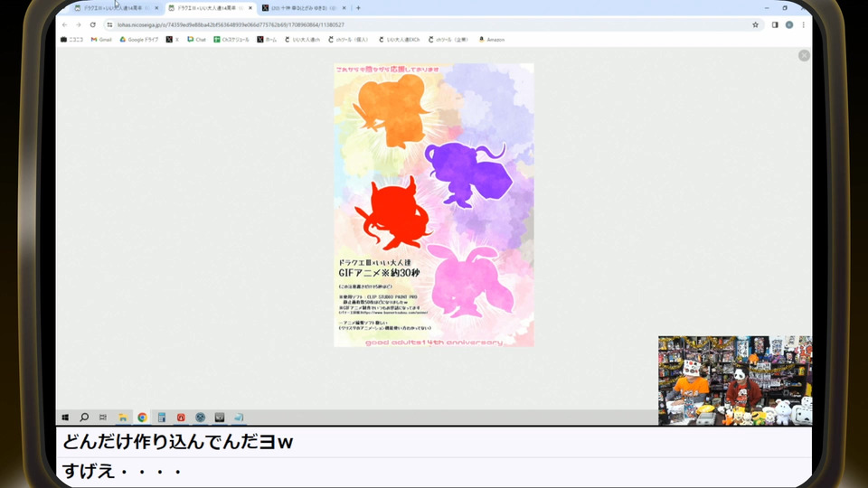The image size is (868, 488).
Task: Open Chrome side panel icon
Action: pyautogui.click(x=775, y=25)
